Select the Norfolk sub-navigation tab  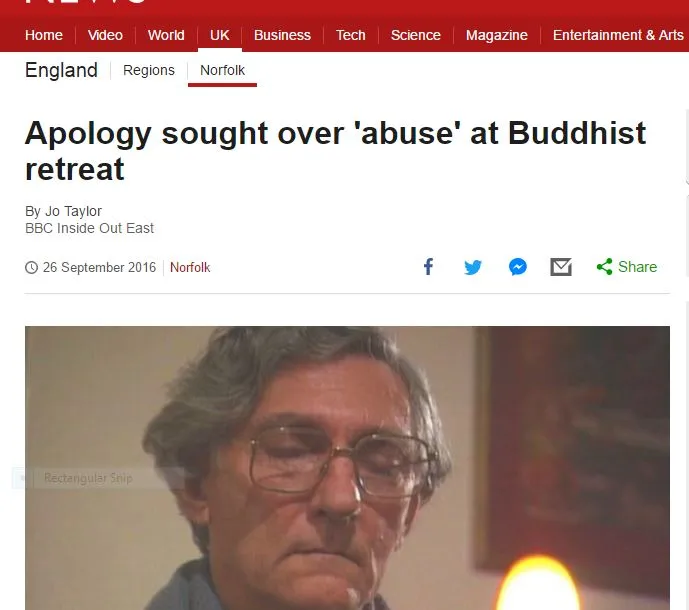pyautogui.click(x=222, y=70)
